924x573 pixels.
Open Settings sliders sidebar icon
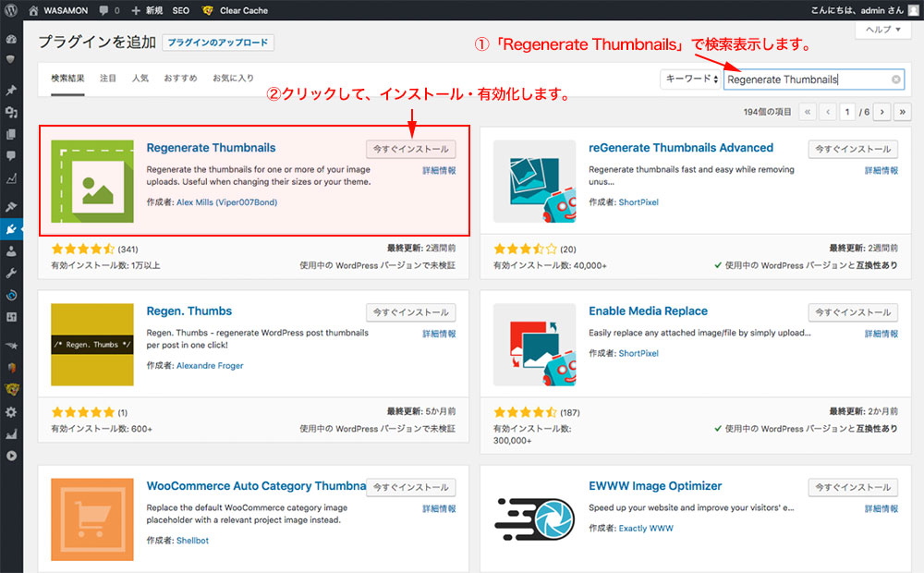pyautogui.click(x=11, y=317)
